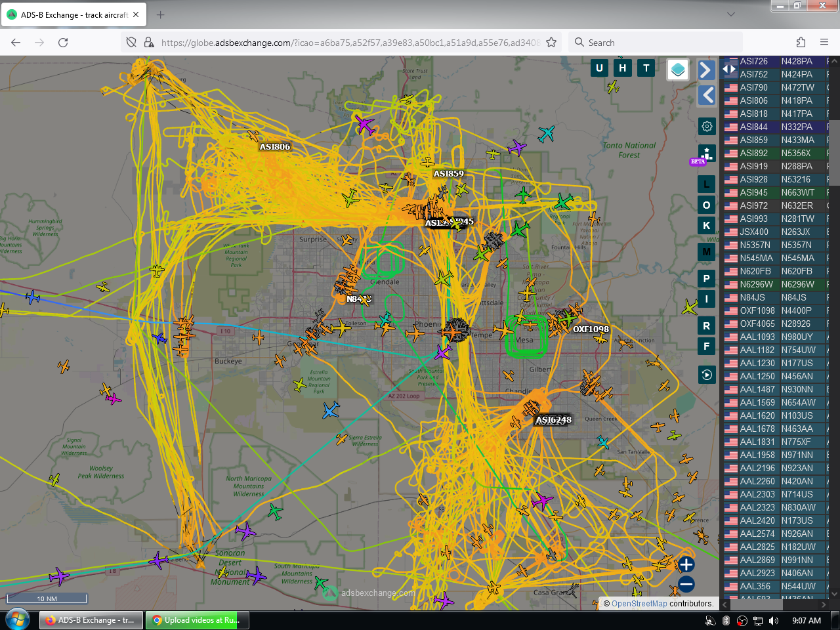Viewport: 840px width, 630px height.
Task: Select ASI844 row in aircraft list
Action: [776, 127]
